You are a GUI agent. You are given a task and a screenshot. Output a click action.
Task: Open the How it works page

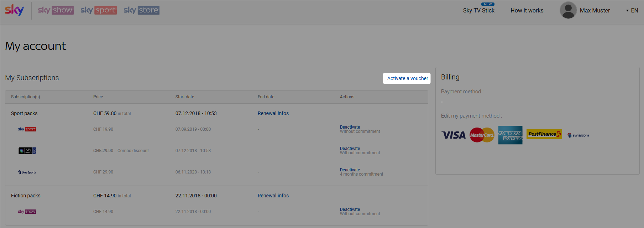click(527, 11)
